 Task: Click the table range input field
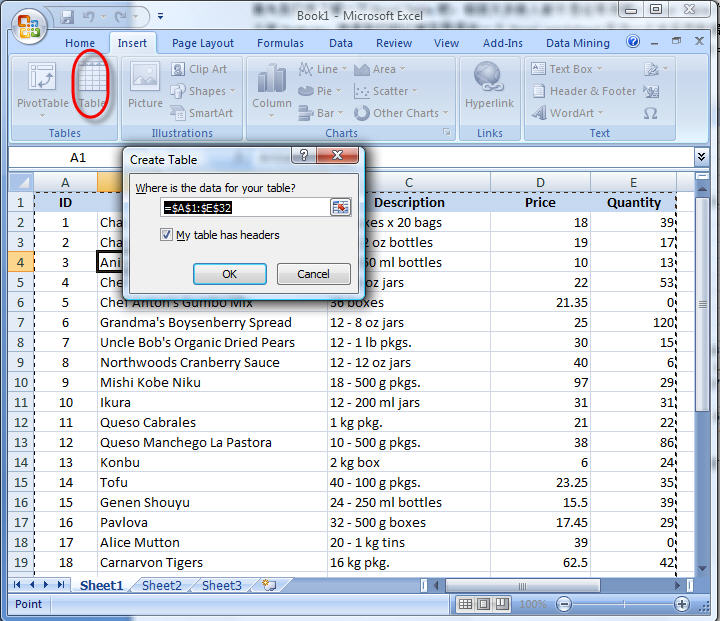pyautogui.click(x=245, y=208)
